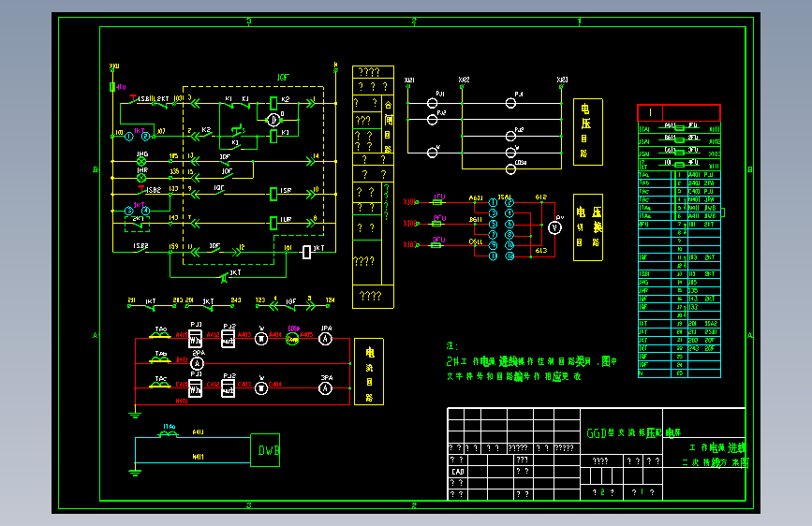Image resolution: width=812 pixels, height=526 pixels.
Task: Select the dashed 2KT contact box
Action: [x=138, y=224]
